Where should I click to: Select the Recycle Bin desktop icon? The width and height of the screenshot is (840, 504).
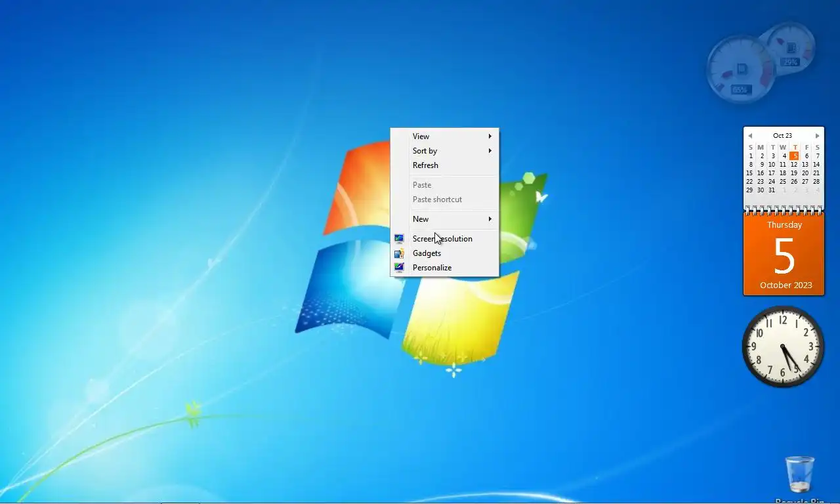tap(799, 480)
